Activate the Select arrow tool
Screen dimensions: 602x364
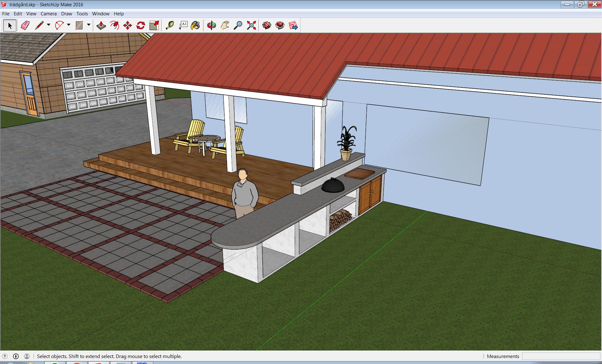[x=10, y=25]
